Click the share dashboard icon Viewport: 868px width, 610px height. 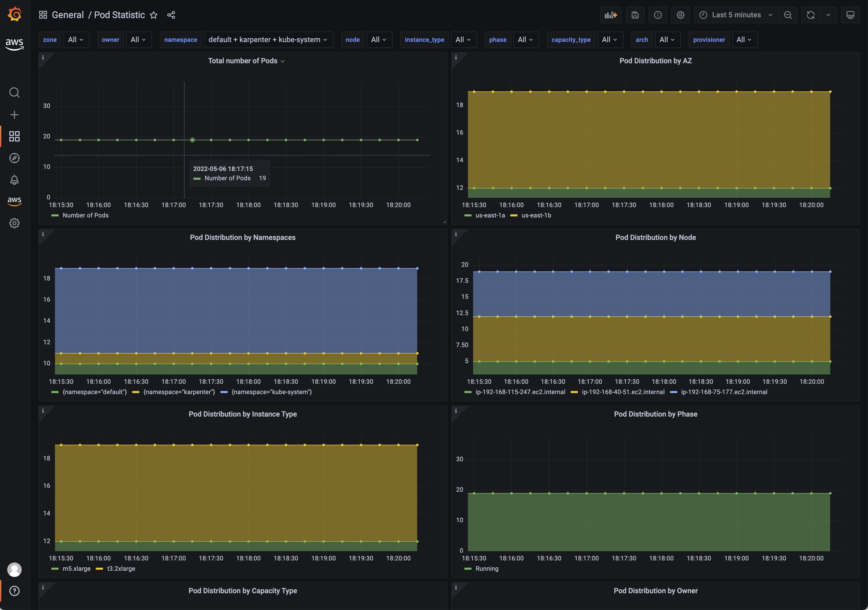tap(171, 15)
